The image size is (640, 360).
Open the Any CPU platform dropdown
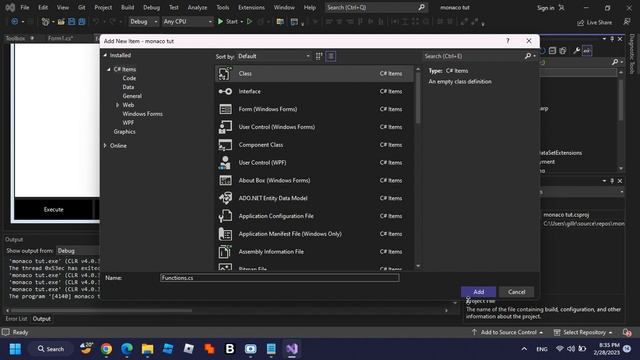pyautogui.click(x=188, y=22)
